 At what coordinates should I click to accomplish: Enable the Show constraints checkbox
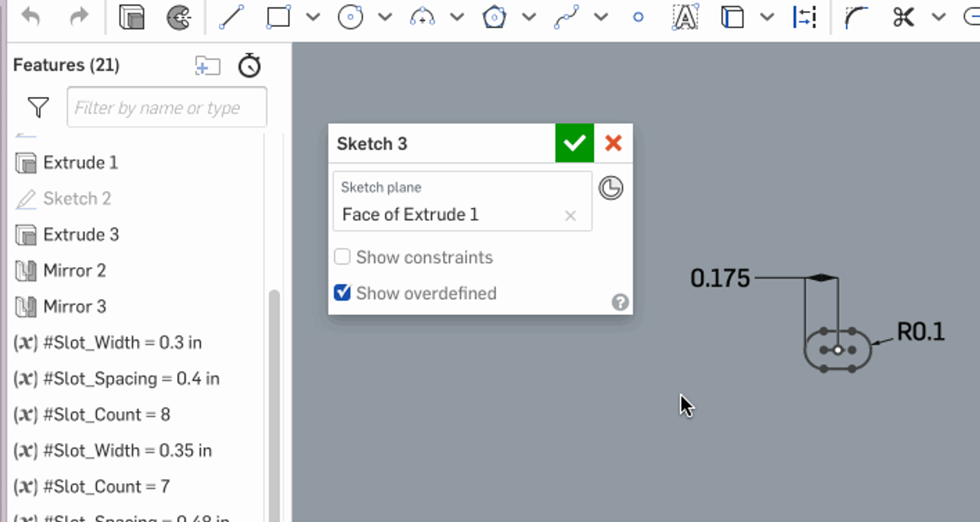pos(342,257)
